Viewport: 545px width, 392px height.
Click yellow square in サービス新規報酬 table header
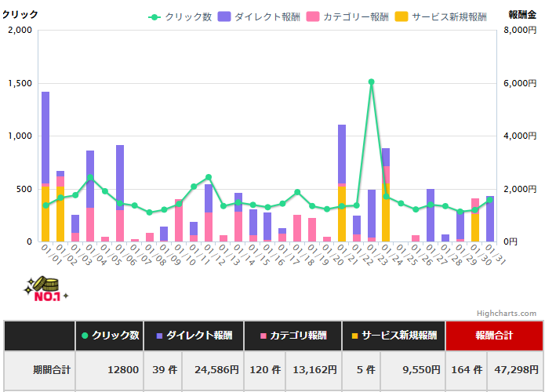[354, 336]
